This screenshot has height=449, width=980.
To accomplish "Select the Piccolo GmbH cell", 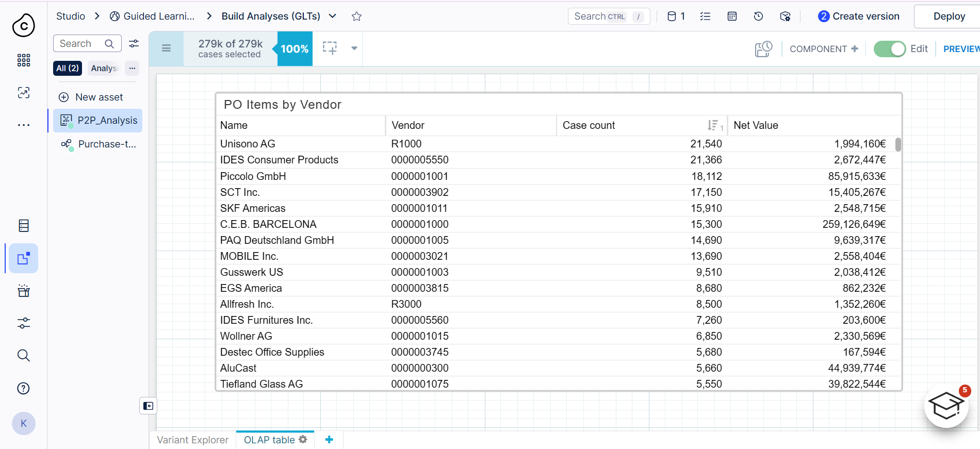I will coord(253,176).
